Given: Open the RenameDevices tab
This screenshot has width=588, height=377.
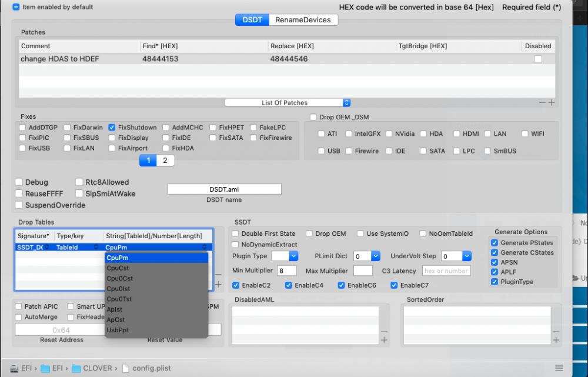Looking at the screenshot, I should click(x=303, y=20).
